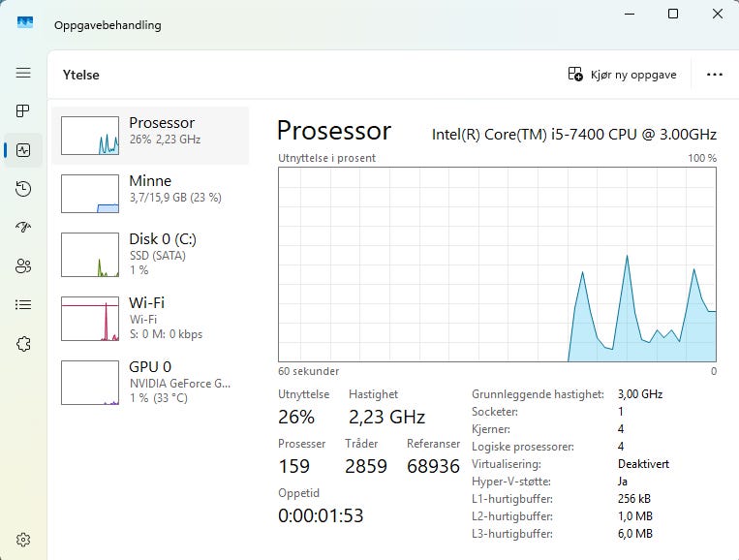Screen dimensions: 739x560
Task: Open the Processes page icon in sidebar
Action: (x=23, y=111)
